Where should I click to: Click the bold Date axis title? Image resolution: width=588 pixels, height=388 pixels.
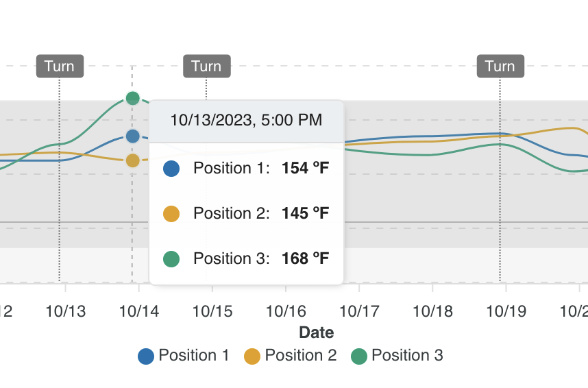317,333
